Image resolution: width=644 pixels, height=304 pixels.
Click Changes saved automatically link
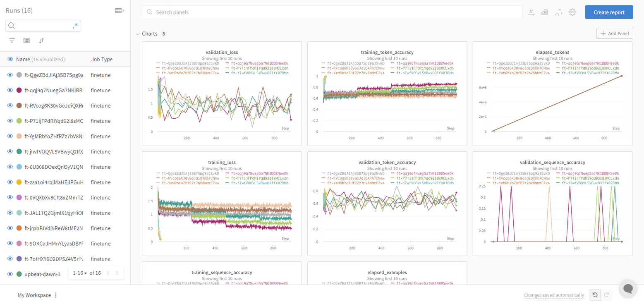click(554, 295)
